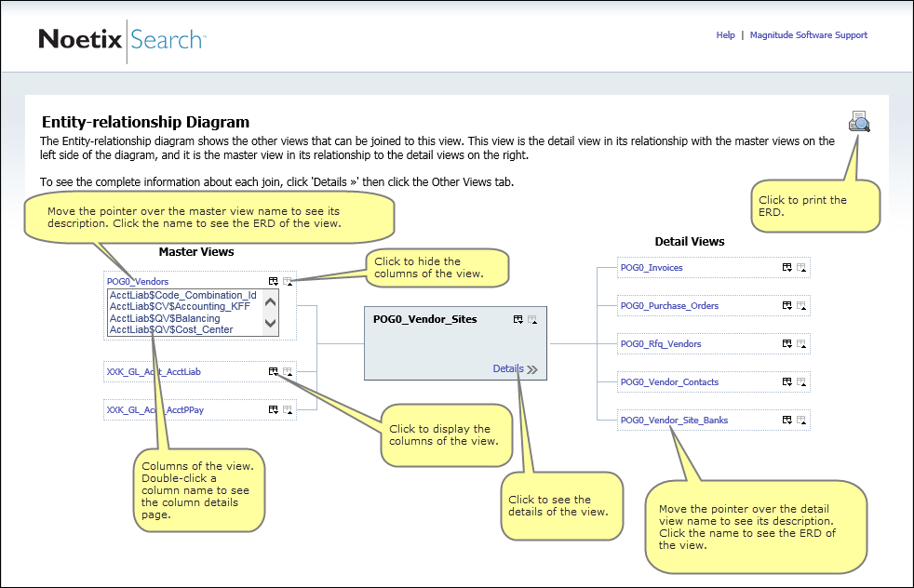Display columns for POG0_Vendor_Contacts
The width and height of the screenshot is (914, 588).
[x=786, y=381]
